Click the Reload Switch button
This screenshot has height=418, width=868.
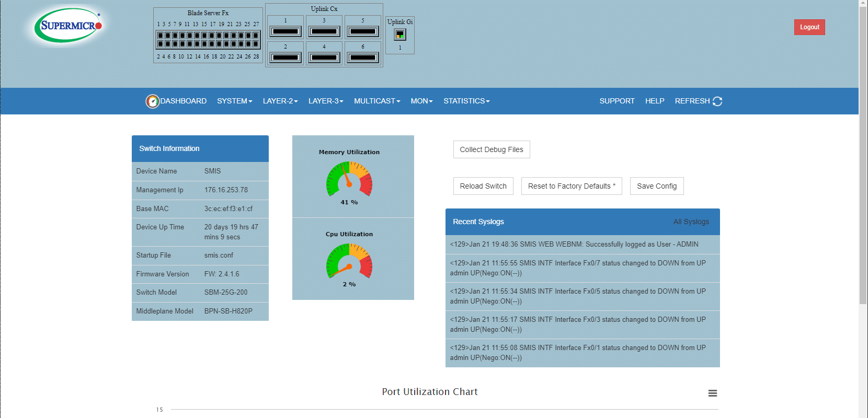coord(483,186)
